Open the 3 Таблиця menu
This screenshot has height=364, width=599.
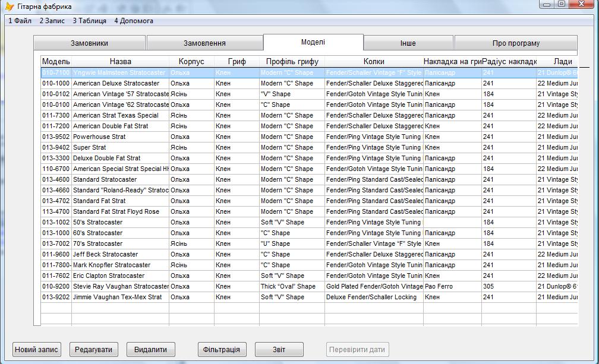click(x=89, y=21)
